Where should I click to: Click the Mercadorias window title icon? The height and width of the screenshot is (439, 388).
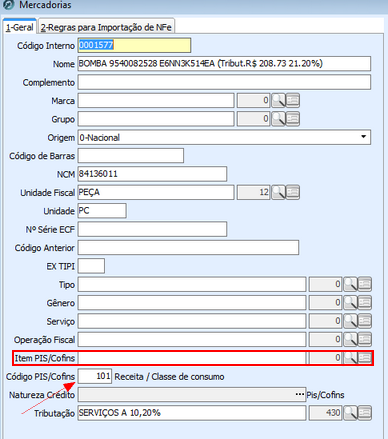click(x=8, y=4)
